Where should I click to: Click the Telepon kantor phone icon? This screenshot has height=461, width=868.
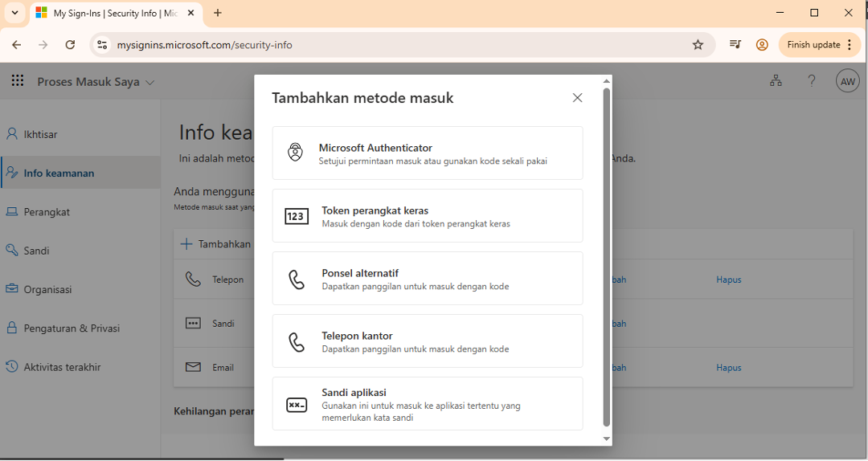[x=297, y=341]
